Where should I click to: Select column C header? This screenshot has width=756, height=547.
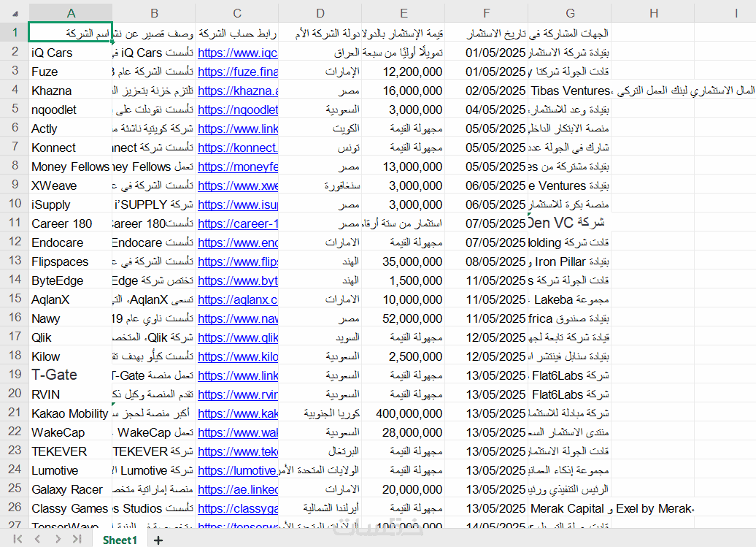click(x=237, y=13)
